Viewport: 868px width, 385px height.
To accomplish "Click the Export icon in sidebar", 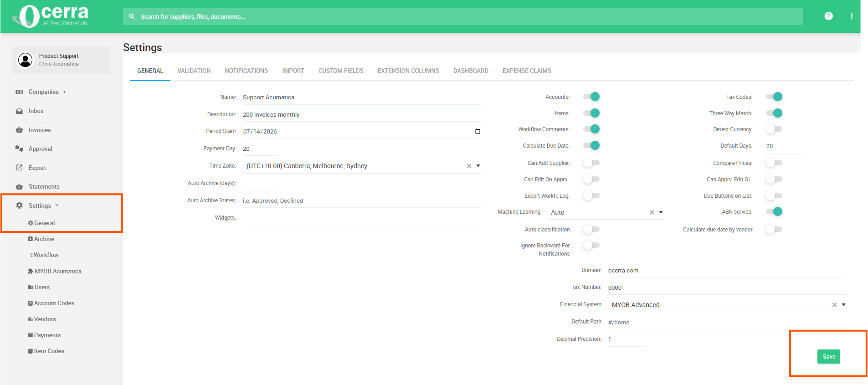I will point(19,168).
